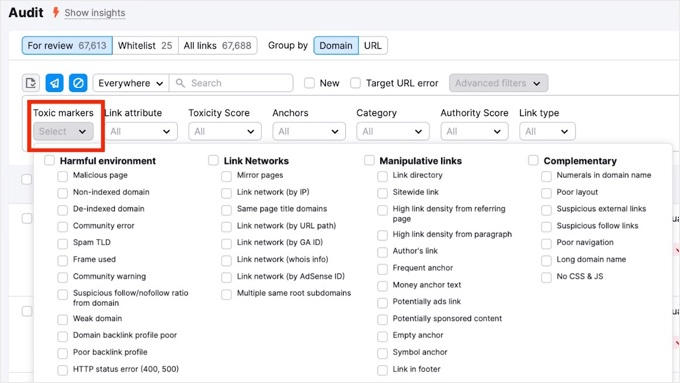The width and height of the screenshot is (680, 383).
Task: Check the Manipulative links group checkbox
Action: 369,160
